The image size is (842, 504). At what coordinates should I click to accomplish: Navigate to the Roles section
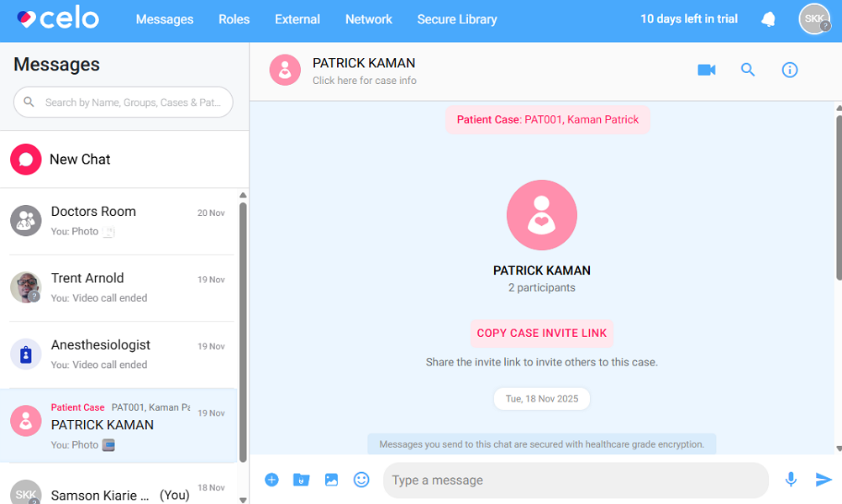234,18
